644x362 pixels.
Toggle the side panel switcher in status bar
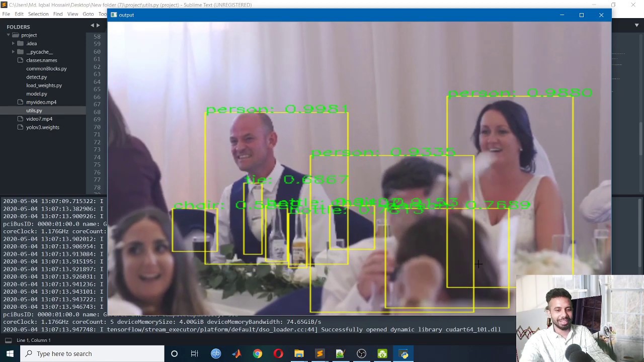tap(8, 340)
